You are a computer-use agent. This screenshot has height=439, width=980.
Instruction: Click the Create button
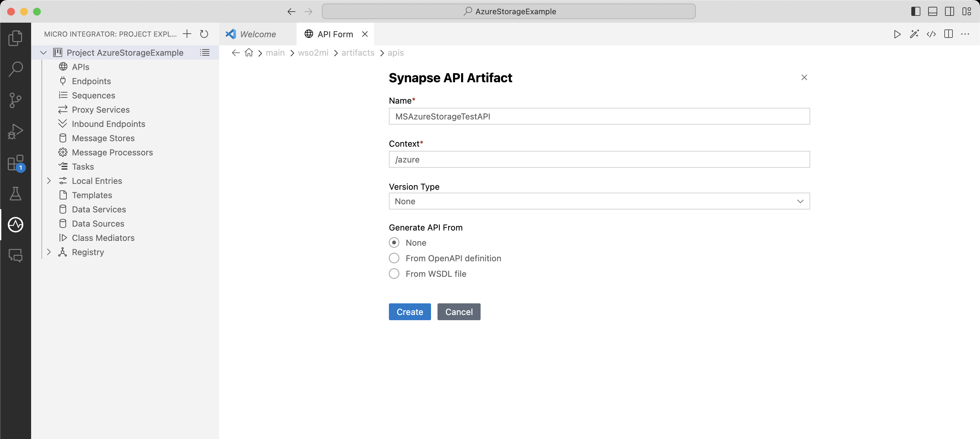coord(410,312)
